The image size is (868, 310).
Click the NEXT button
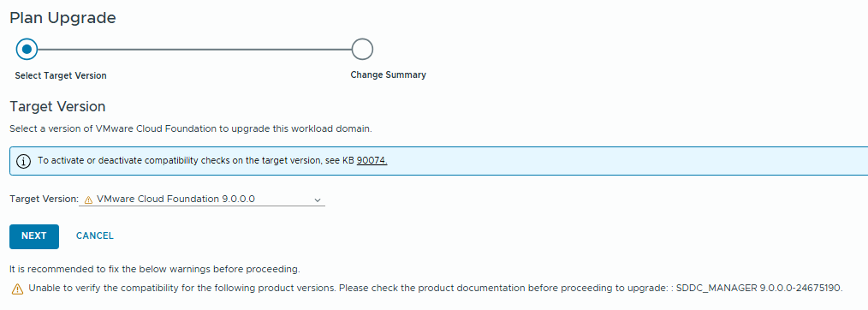[34, 236]
